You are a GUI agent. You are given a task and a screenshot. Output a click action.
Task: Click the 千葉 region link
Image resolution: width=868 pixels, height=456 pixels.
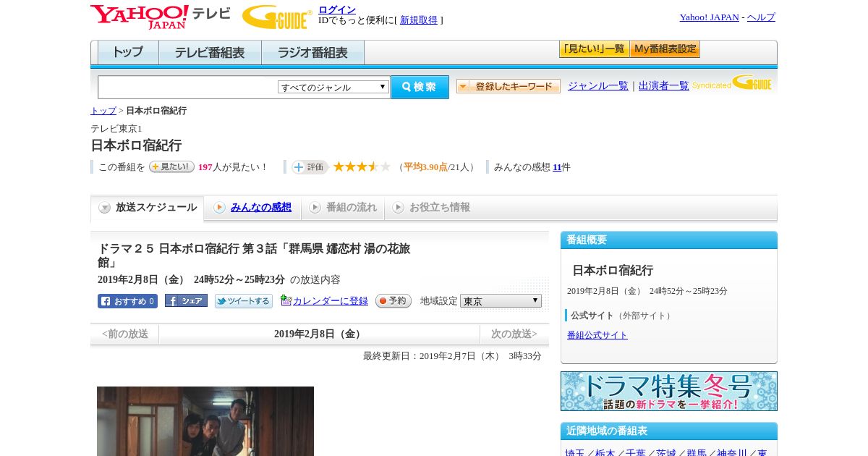636,453
